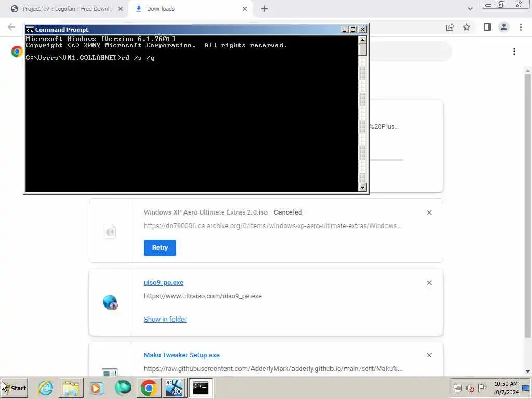Click the muted volume tray icon
The width and height of the screenshot is (532, 399).
click(470, 388)
